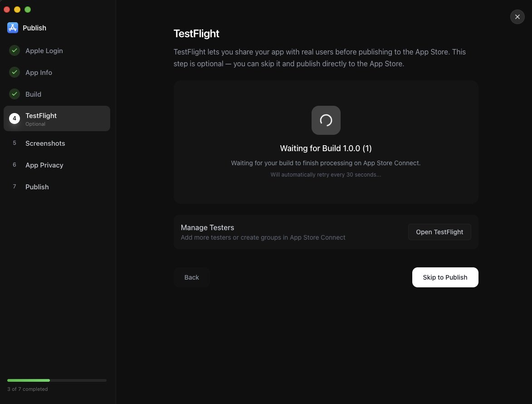Go to the App Info step
The height and width of the screenshot is (404, 532).
(x=57, y=72)
